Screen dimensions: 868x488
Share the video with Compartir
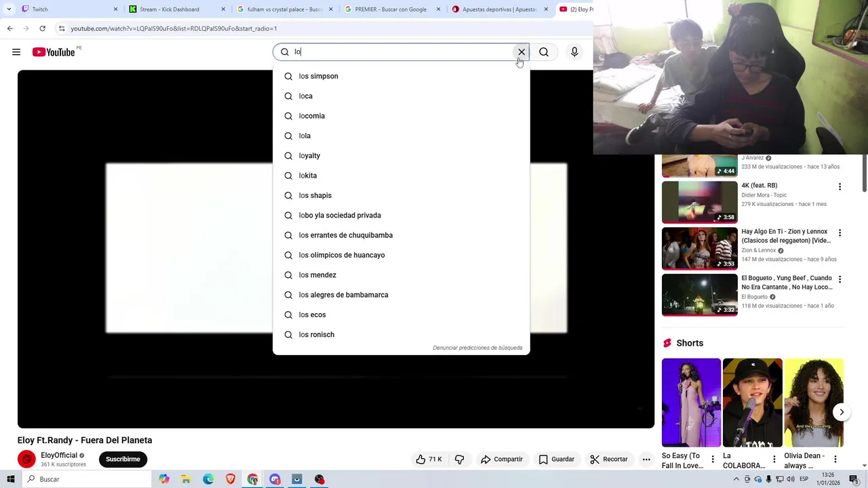[502, 459]
